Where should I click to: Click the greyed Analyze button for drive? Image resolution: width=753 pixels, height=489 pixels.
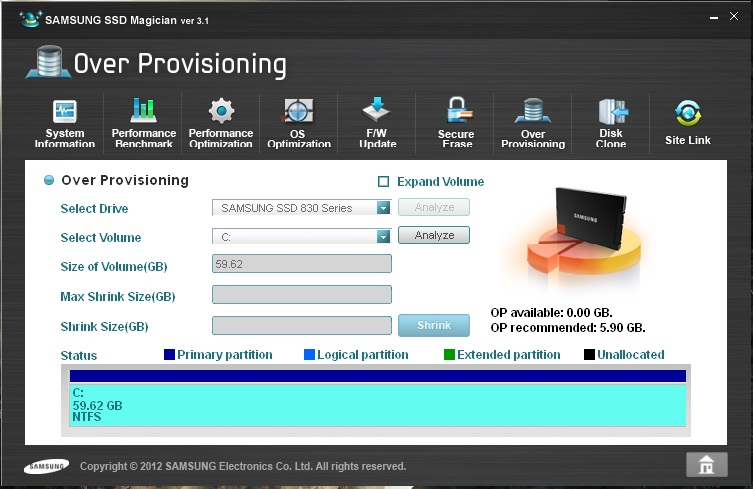[434, 207]
